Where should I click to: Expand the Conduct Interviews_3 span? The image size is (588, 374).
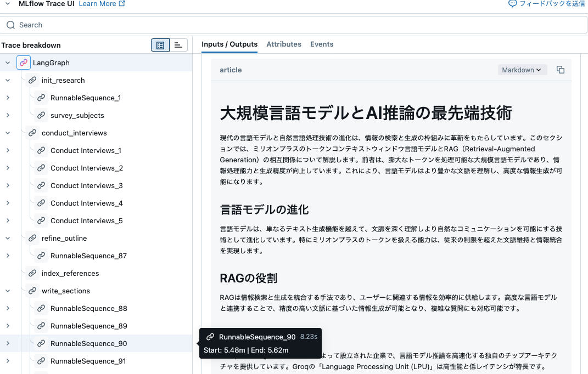click(7, 185)
